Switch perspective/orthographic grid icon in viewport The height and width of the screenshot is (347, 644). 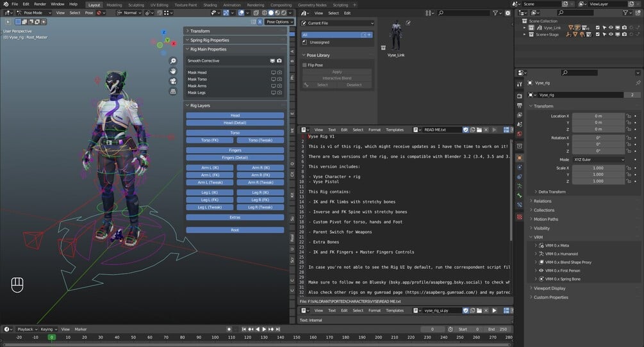coord(173,91)
